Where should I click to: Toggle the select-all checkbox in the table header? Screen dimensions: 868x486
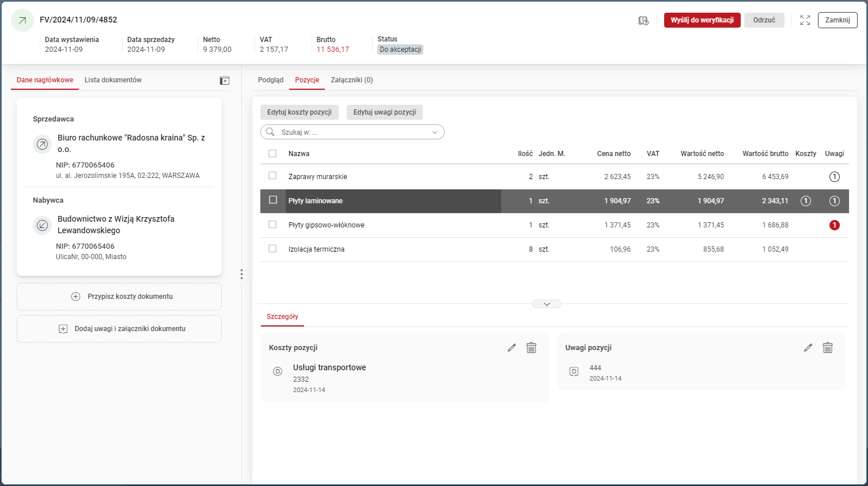point(272,154)
